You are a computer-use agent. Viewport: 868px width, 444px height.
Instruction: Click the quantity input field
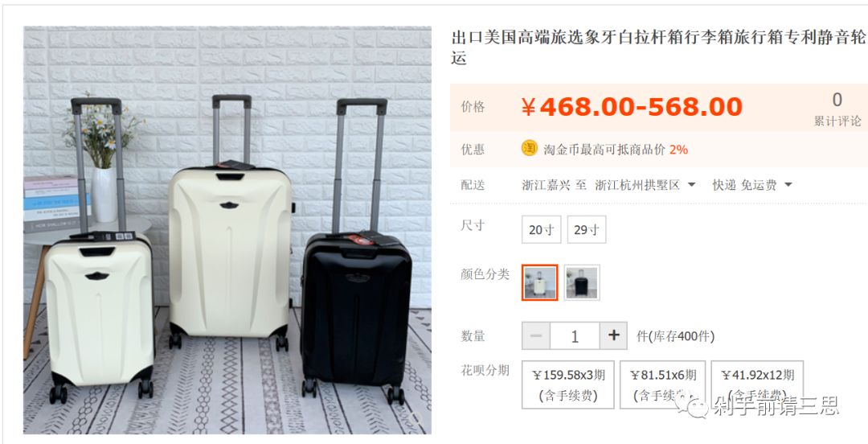575,336
